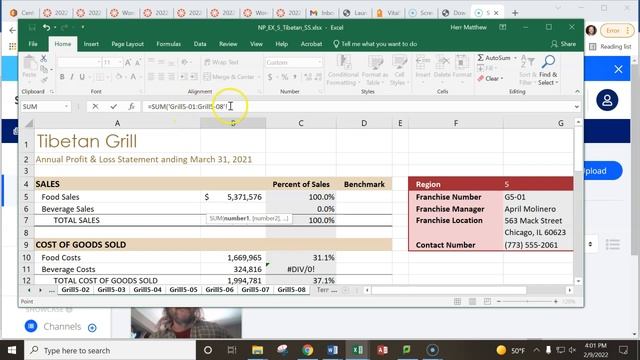640x360 pixels.
Task: Show hidden sheet tabs via ellipsis
Action: point(51,290)
